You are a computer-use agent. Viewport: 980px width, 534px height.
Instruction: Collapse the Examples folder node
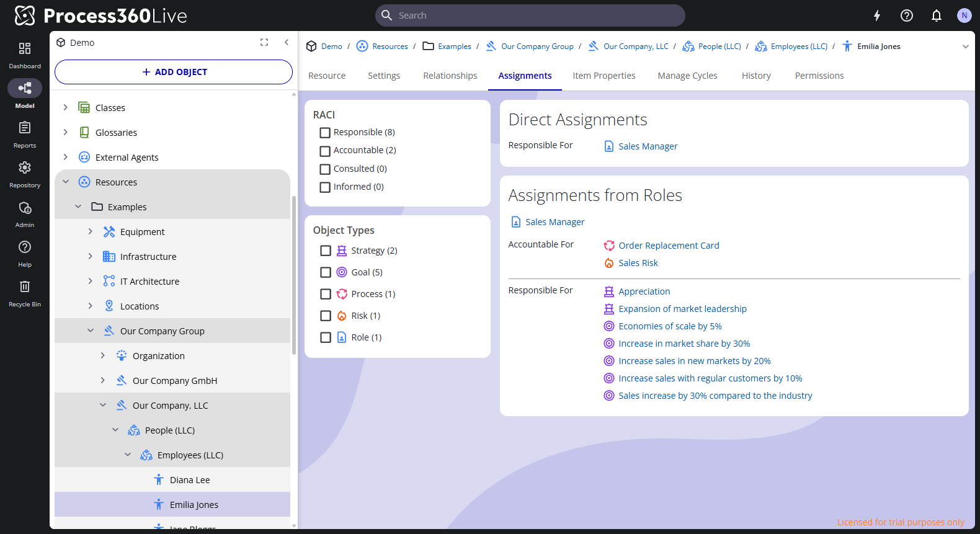[78, 207]
